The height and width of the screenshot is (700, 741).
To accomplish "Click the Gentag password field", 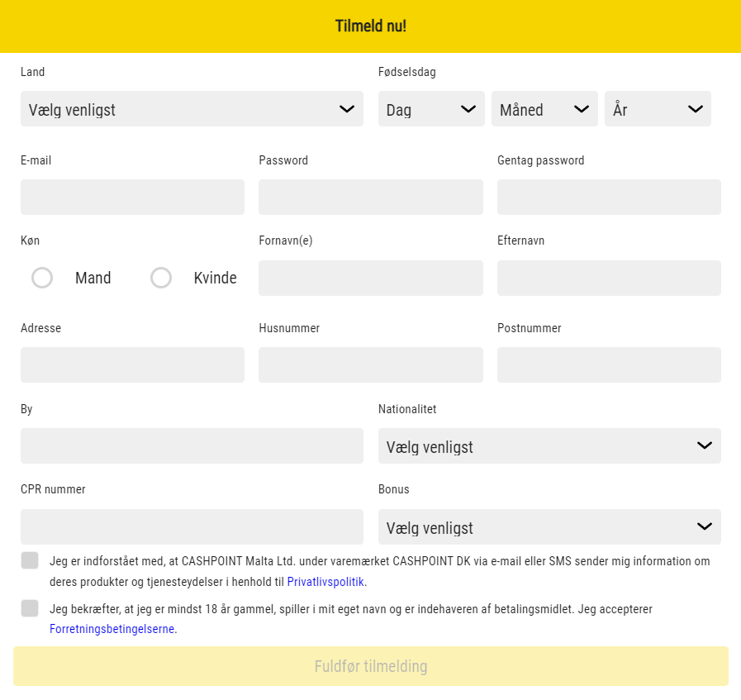I will pos(609,198).
